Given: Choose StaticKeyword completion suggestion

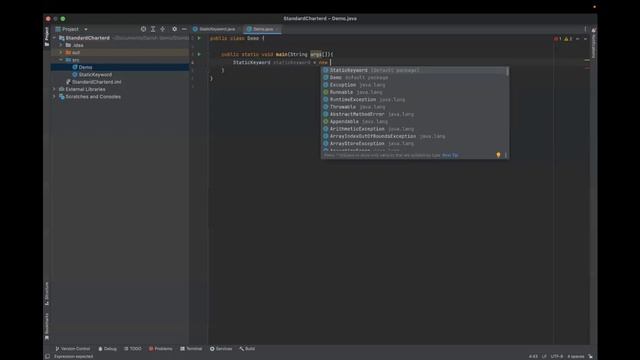Looking at the screenshot, I should pyautogui.click(x=414, y=70).
